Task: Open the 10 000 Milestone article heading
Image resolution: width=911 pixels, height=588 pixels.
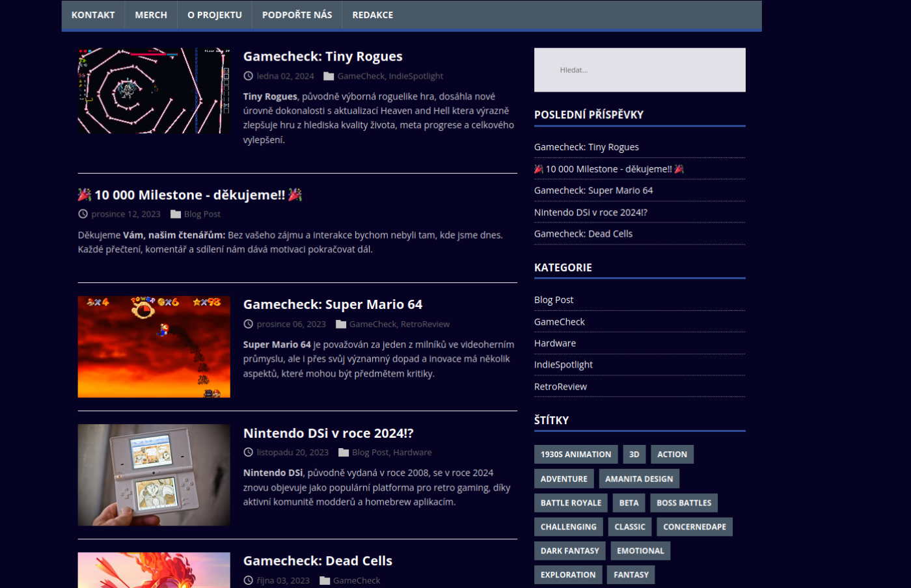Action: (190, 195)
